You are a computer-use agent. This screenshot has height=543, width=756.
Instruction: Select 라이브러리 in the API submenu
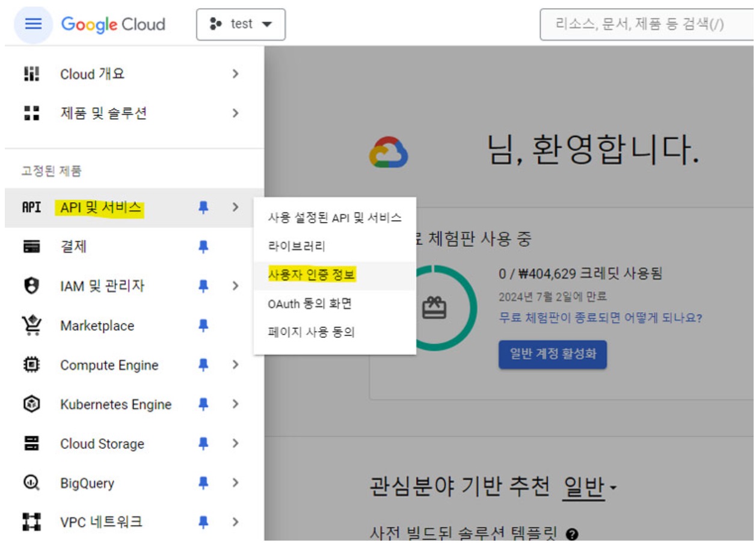335,247
